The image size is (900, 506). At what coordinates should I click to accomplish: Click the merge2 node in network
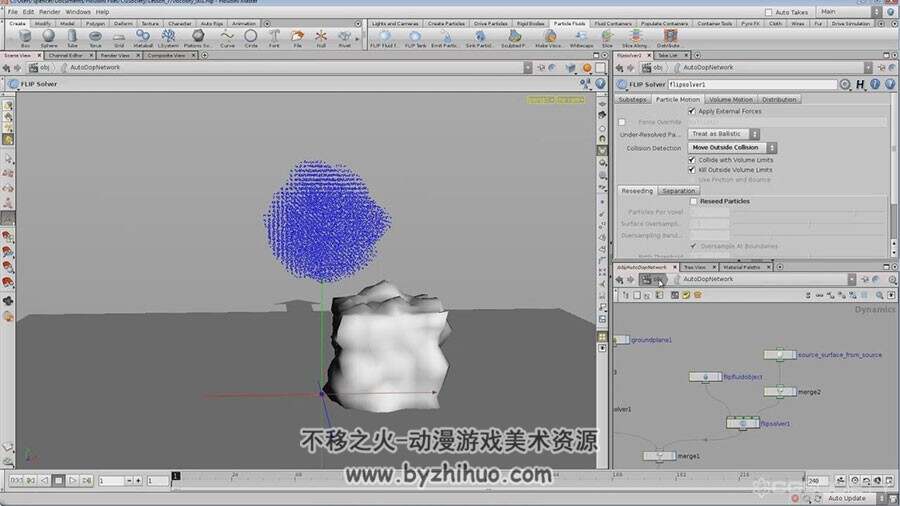click(780, 392)
